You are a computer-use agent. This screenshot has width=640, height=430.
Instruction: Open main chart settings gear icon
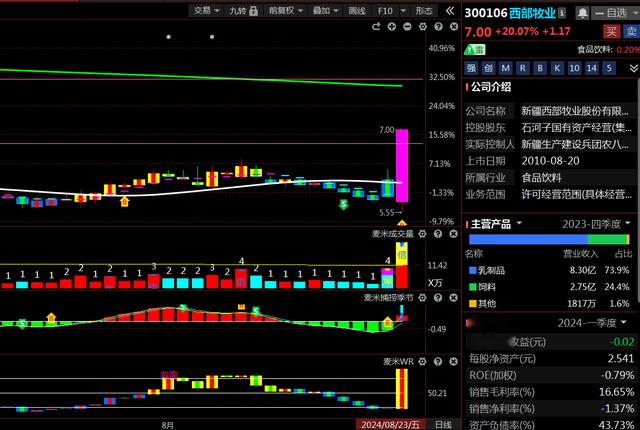click(x=422, y=27)
